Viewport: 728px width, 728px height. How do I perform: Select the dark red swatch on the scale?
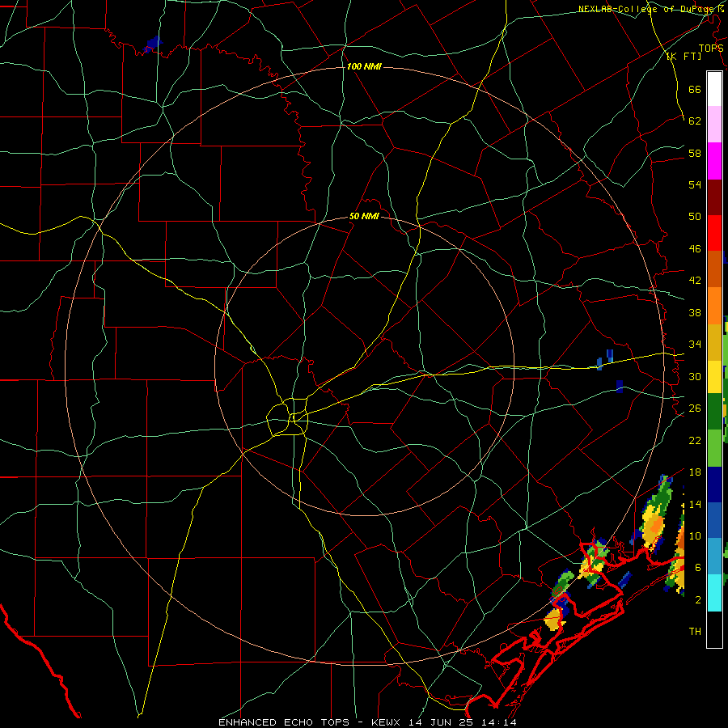[714, 197]
